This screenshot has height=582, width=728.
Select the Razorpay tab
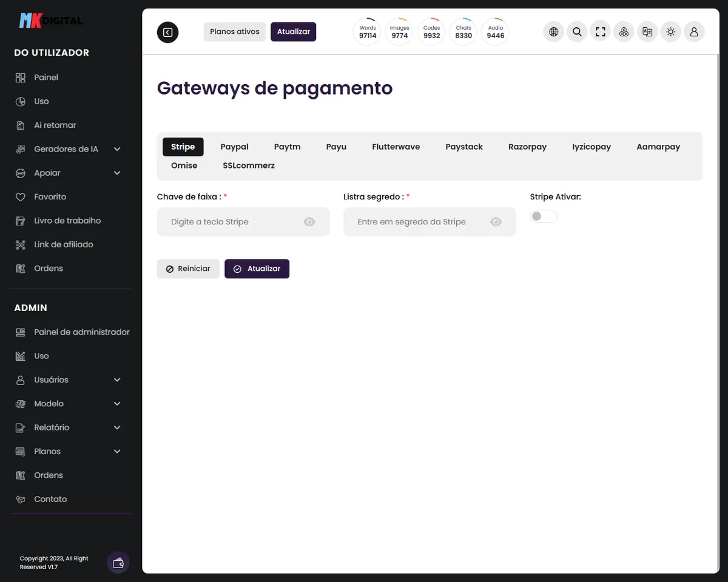coord(527,147)
